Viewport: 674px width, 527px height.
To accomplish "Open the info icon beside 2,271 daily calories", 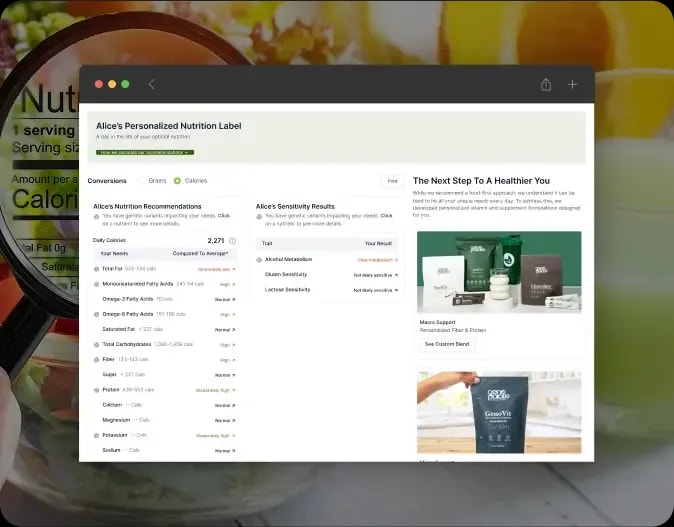I will pyautogui.click(x=233, y=241).
